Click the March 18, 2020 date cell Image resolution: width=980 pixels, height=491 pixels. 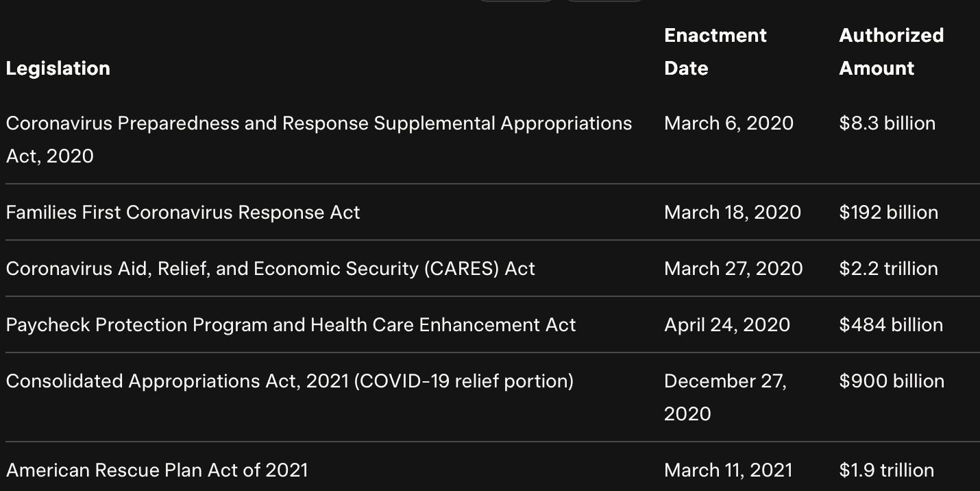(733, 213)
